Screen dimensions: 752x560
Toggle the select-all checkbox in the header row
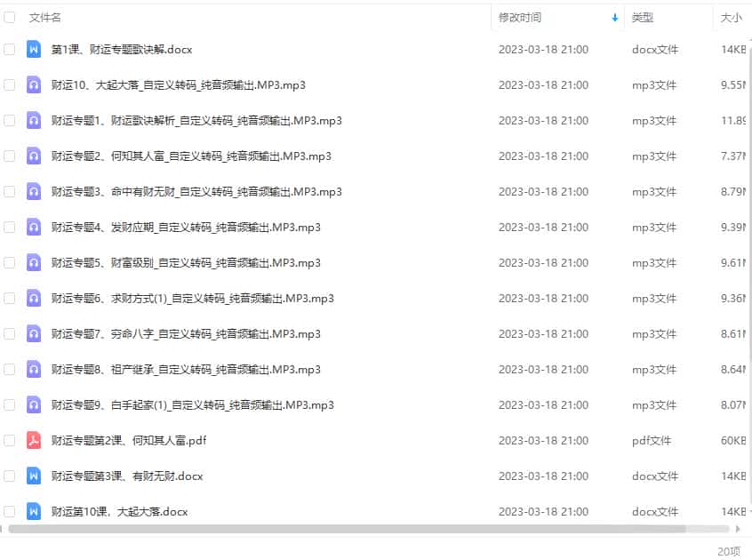[9, 17]
